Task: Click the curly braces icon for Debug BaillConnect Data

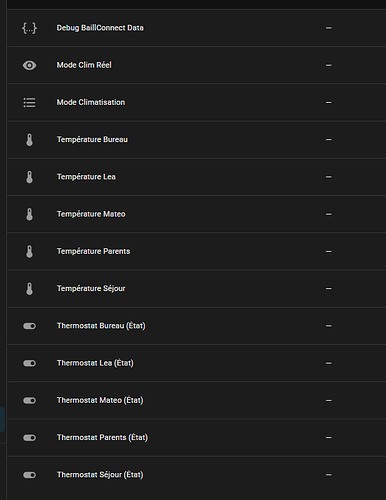Action: [29, 28]
